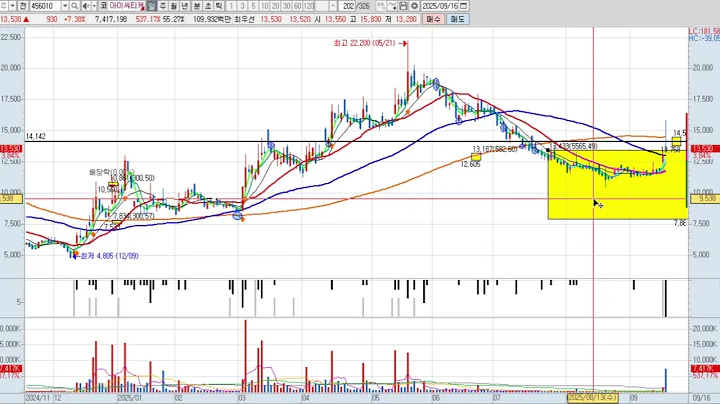720x404 pixels.
Task: Expand the stock code 456010 dropdown
Action: click(x=65, y=6)
